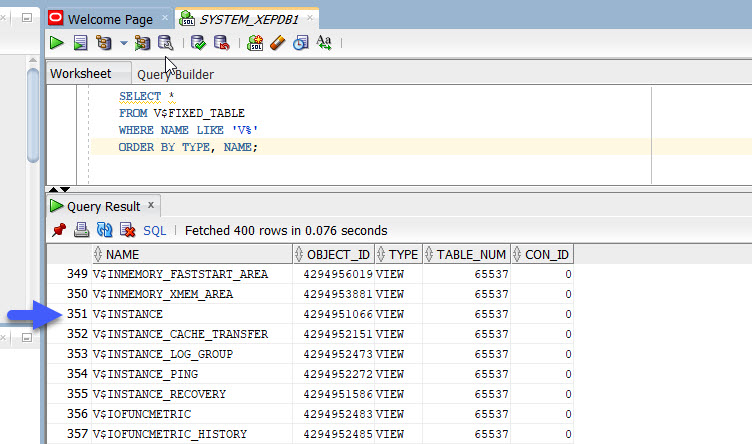
Task: Click the Fetched 400 rows status text
Action: tap(286, 231)
